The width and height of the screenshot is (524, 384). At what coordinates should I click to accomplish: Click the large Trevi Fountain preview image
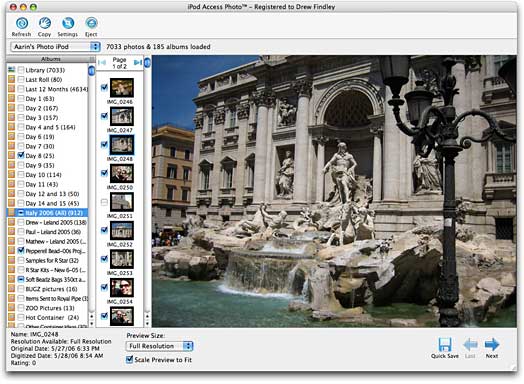334,191
